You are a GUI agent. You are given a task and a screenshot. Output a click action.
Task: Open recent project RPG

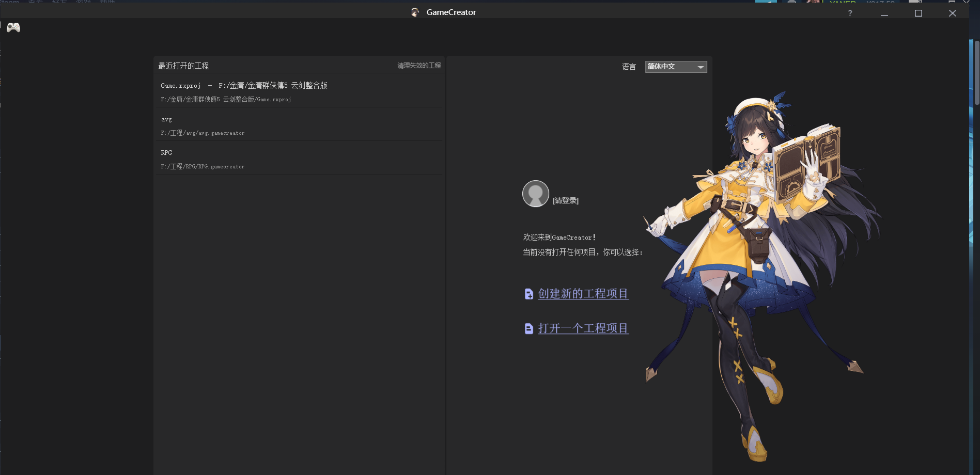(300, 159)
